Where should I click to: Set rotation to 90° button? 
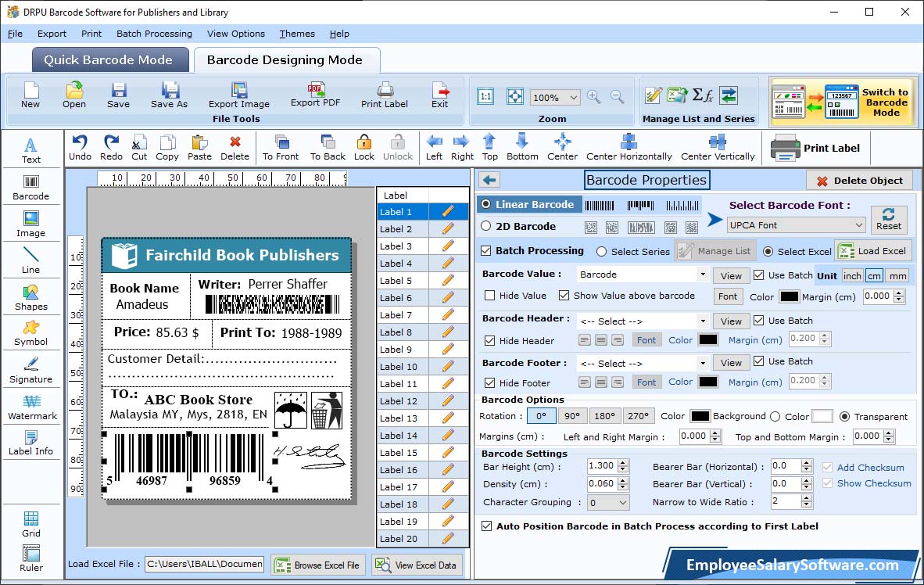[x=571, y=416]
